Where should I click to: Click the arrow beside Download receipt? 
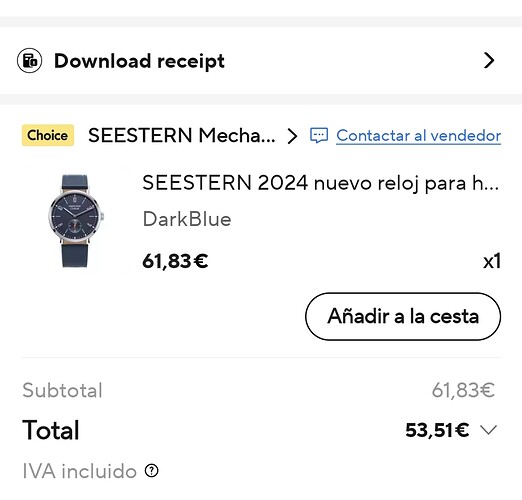click(x=489, y=61)
